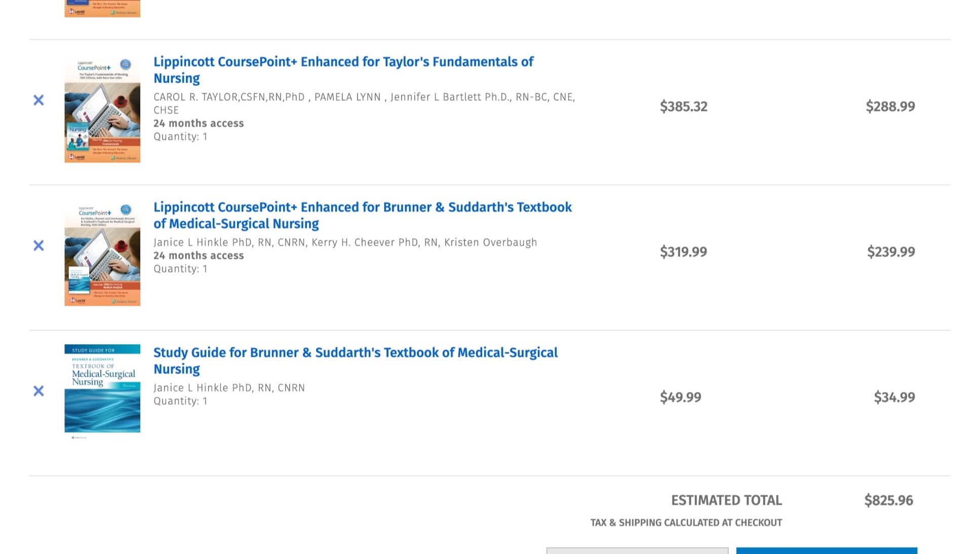Click Brunner & Suddarth's CoursePoint+ cover thumbnail
Screen dimensions: 980x554
click(x=102, y=253)
